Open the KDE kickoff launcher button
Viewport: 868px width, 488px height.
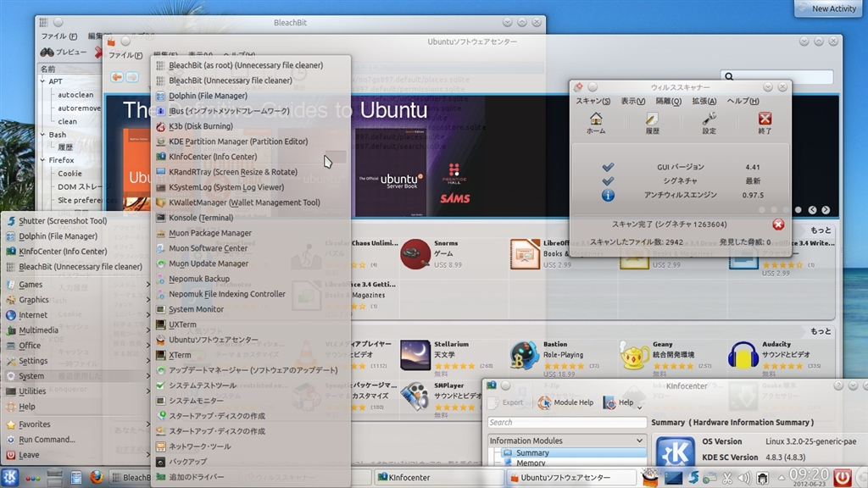pyautogui.click(x=10, y=477)
